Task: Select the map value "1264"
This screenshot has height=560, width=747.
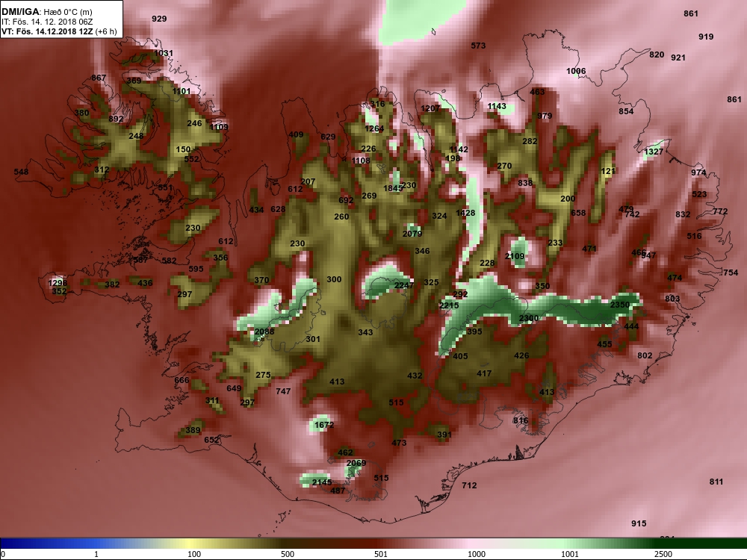Action: (x=374, y=128)
